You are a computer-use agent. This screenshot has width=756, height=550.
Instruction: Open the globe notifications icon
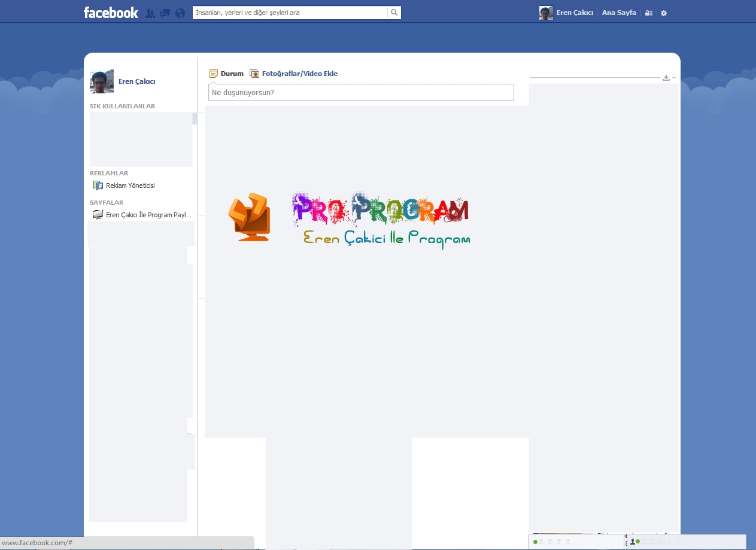(180, 13)
